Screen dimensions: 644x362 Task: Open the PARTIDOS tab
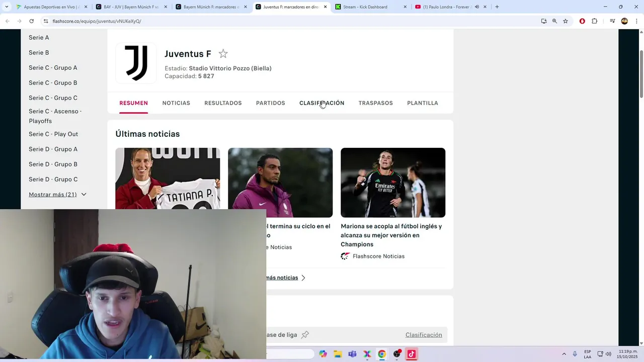point(271,103)
